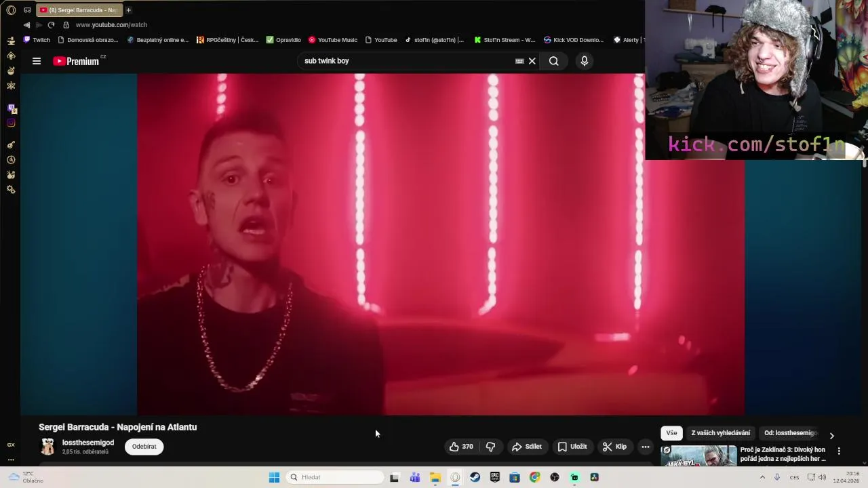Screen dimensions: 868x488
Task: Open a new tab with the plus button
Action: [128, 10]
